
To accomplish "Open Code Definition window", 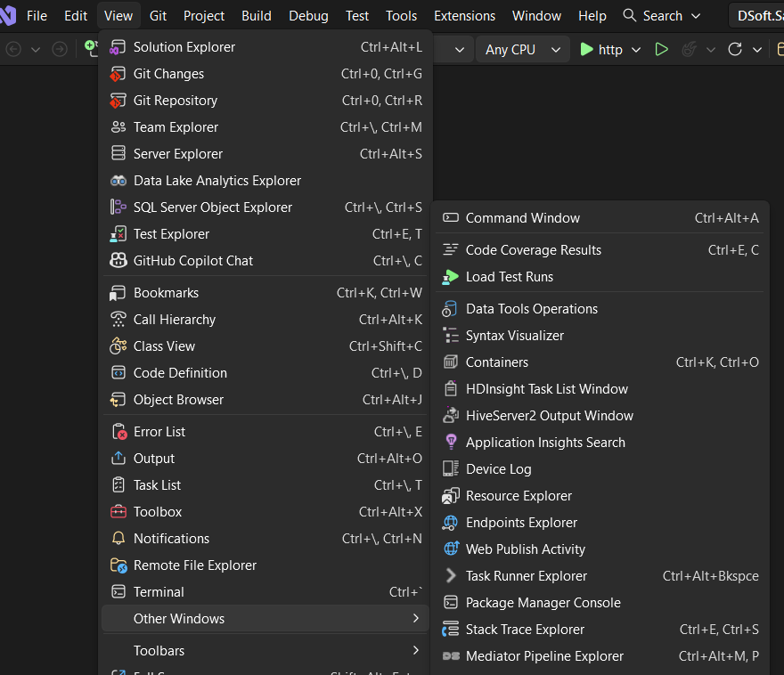I will point(265,373).
